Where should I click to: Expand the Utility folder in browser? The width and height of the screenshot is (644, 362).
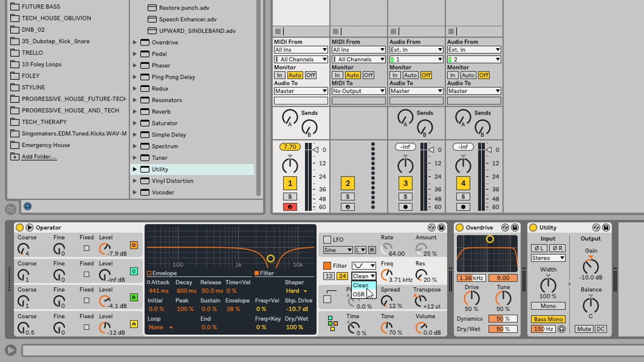pyautogui.click(x=135, y=169)
